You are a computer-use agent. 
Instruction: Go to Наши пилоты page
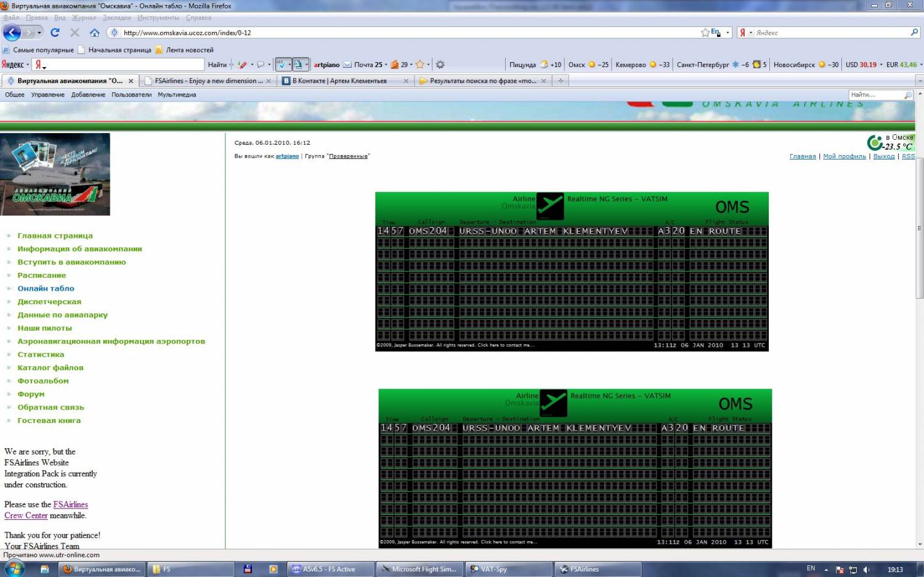pos(44,328)
